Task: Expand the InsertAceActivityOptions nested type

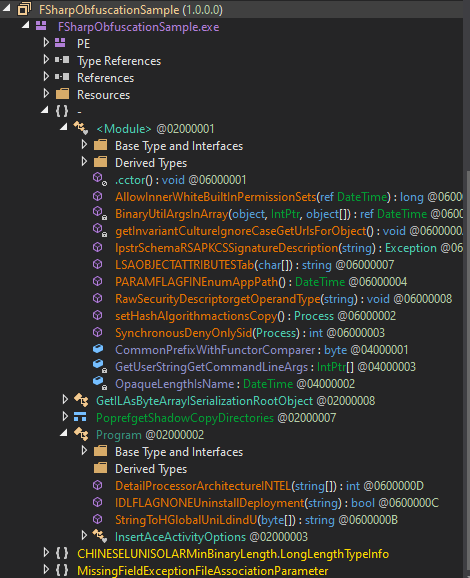Action: (84, 535)
